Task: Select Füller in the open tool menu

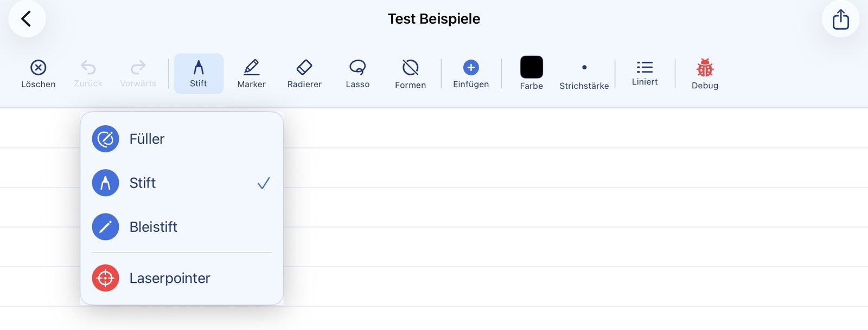Action: pos(146,139)
